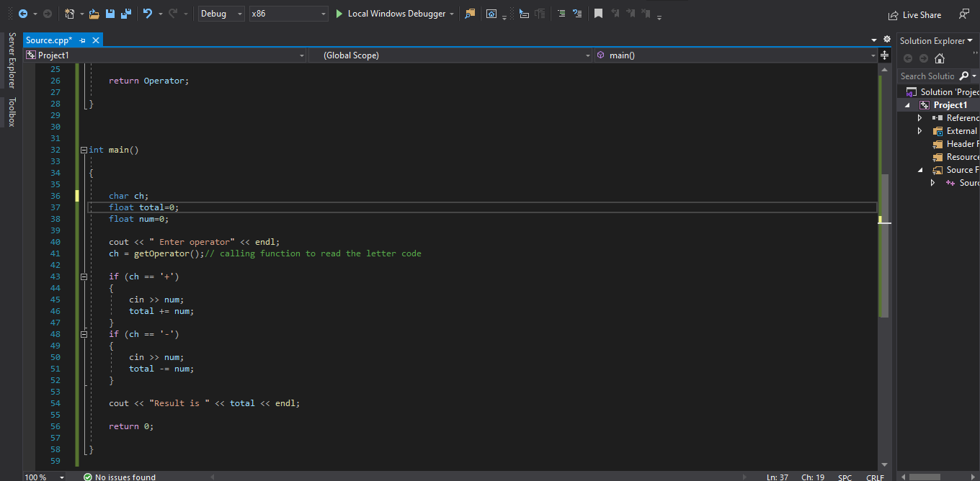Click the Solution Explorer search magnifier icon
Screen dimensions: 980x481
[964, 76]
